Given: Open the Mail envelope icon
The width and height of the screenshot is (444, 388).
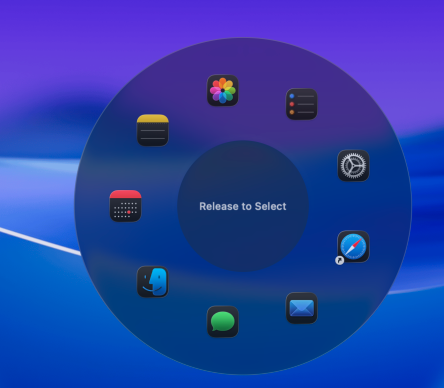Looking at the screenshot, I should tap(302, 308).
